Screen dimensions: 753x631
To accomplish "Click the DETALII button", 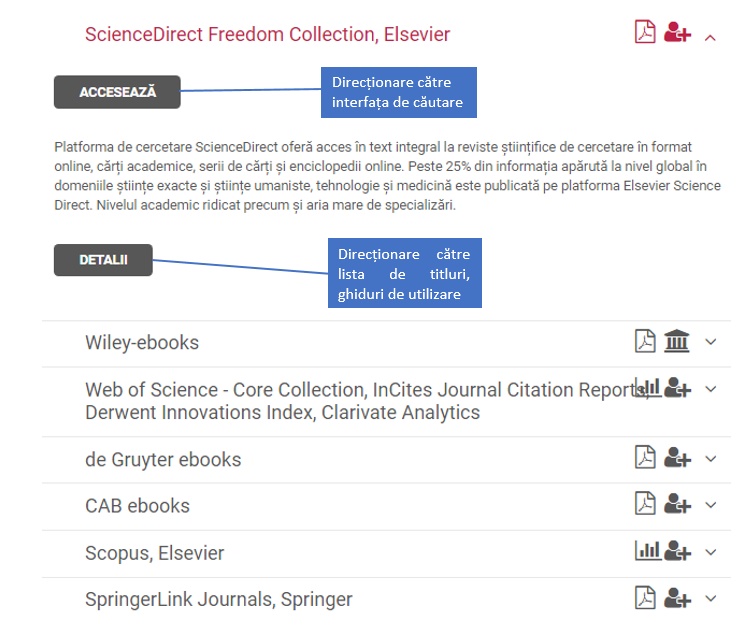I will [103, 260].
